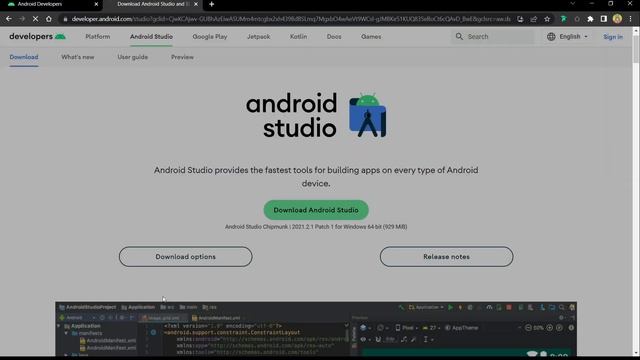
Task: Select the Download Android Studio browser tab
Action: click(152, 4)
